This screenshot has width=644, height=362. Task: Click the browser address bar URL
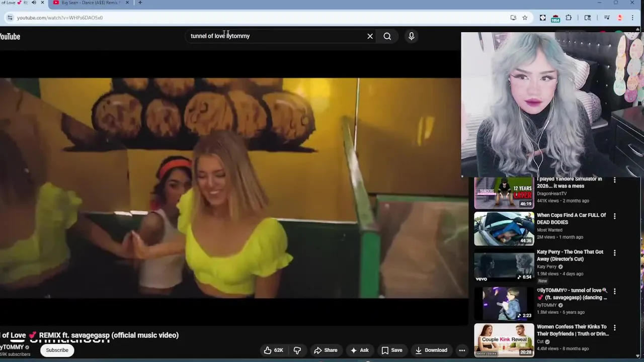(x=60, y=18)
